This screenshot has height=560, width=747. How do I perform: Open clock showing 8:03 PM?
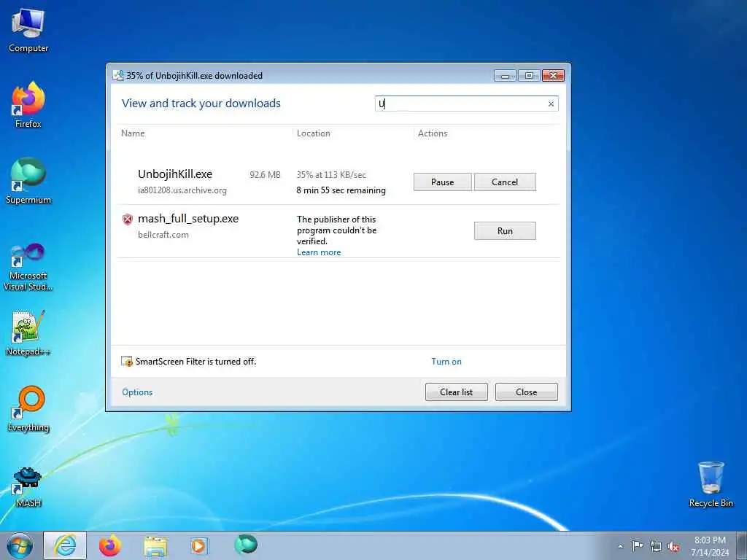[x=710, y=546]
